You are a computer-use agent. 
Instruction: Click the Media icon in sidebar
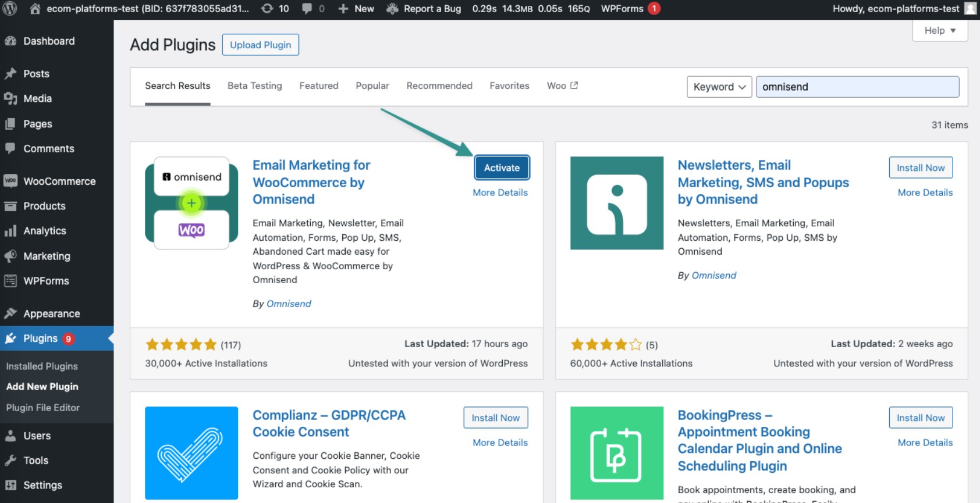click(x=10, y=98)
